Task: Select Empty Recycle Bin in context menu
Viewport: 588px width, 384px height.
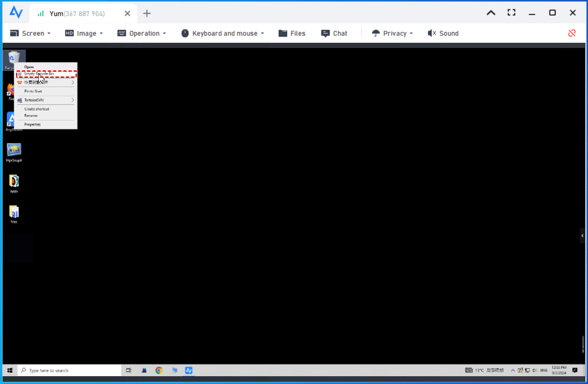Action: coord(46,74)
